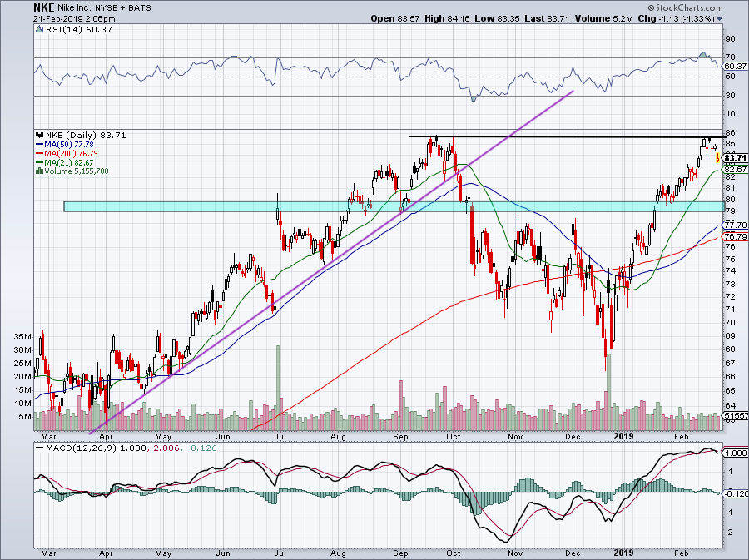Click the 30 RSI axis label
Image resolution: width=749 pixels, height=560 pixels.
(x=731, y=96)
